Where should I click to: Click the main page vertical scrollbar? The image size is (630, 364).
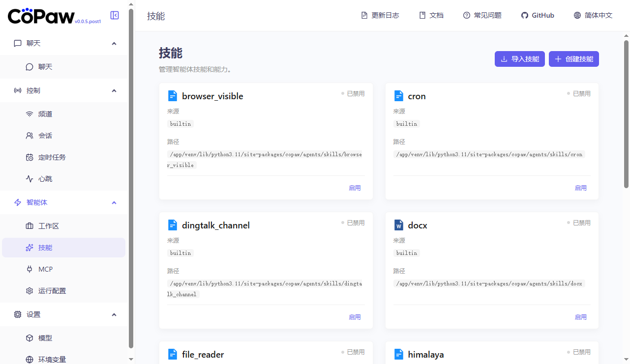(x=626, y=114)
